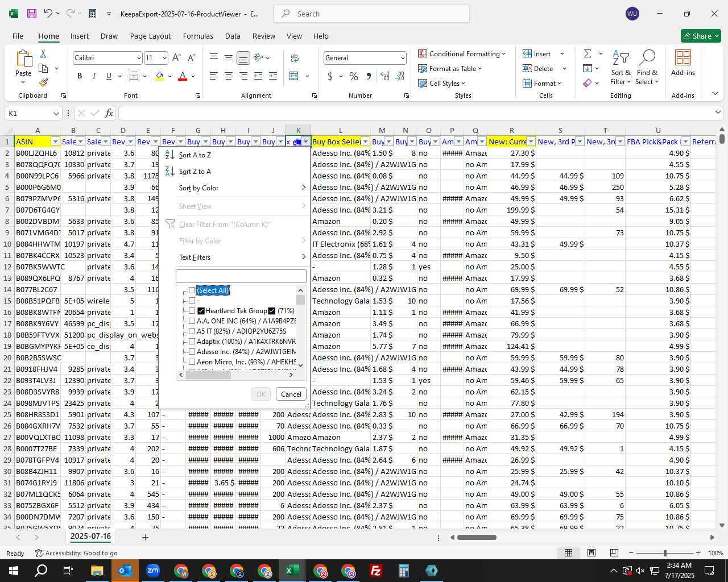Image resolution: width=728 pixels, height=582 pixels.
Task: Open File Explorer from the taskbar
Action: click(x=97, y=571)
